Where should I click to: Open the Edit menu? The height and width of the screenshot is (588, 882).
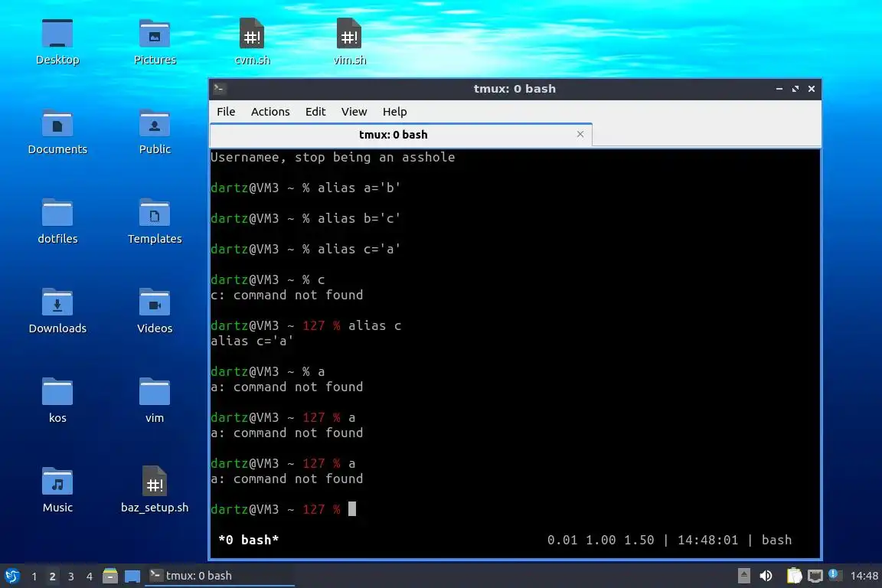(x=315, y=112)
